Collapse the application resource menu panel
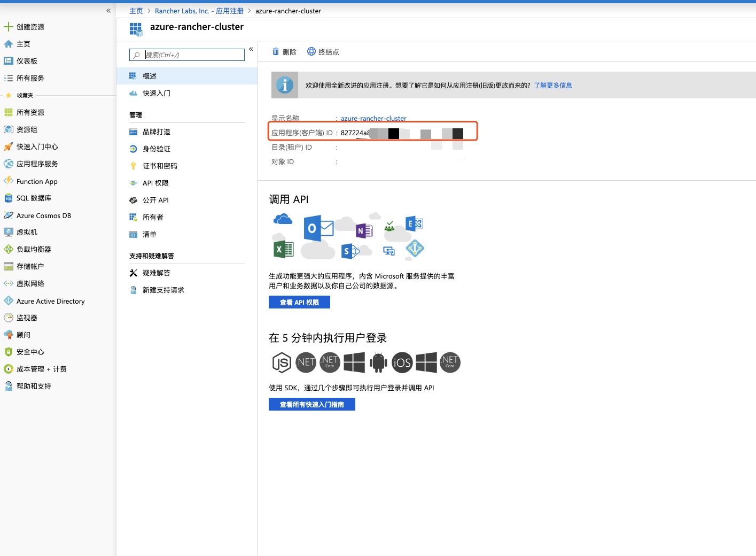The height and width of the screenshot is (556, 756). point(251,49)
